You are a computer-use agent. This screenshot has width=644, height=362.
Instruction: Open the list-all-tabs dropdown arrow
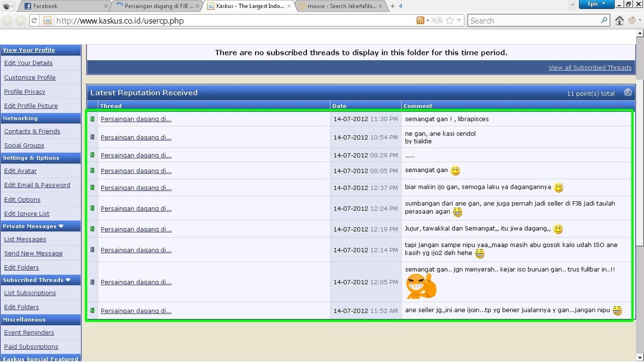click(572, 5)
